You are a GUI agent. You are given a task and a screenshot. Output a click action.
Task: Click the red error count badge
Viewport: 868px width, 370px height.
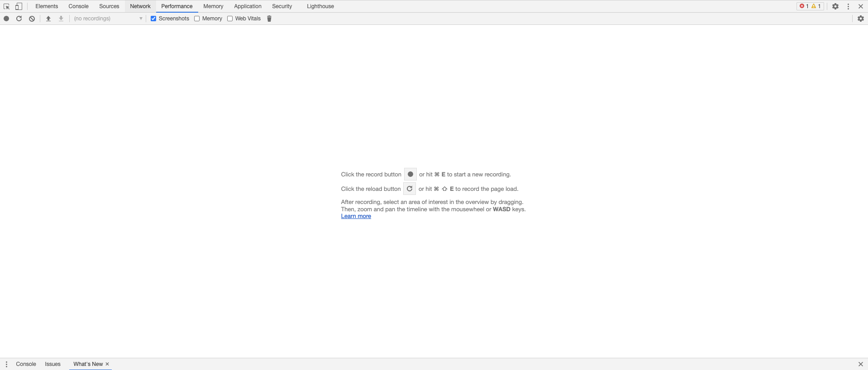804,6
